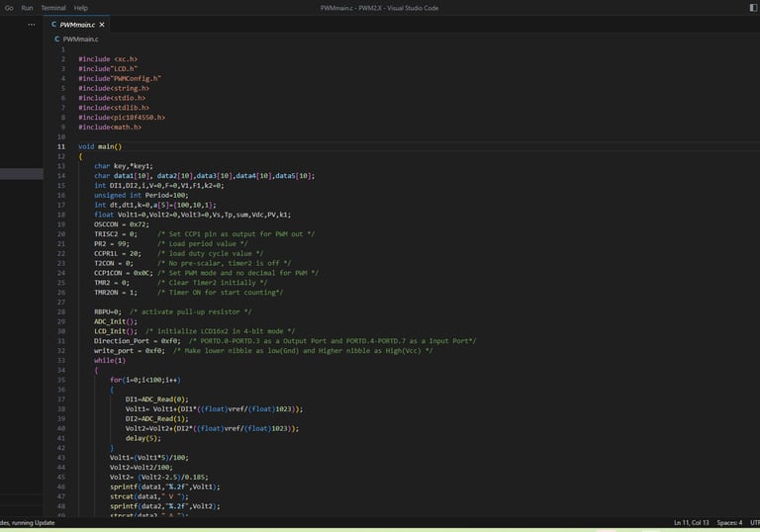Open the sidebar more actions ellipsis
760x532 pixels.
(x=31, y=25)
